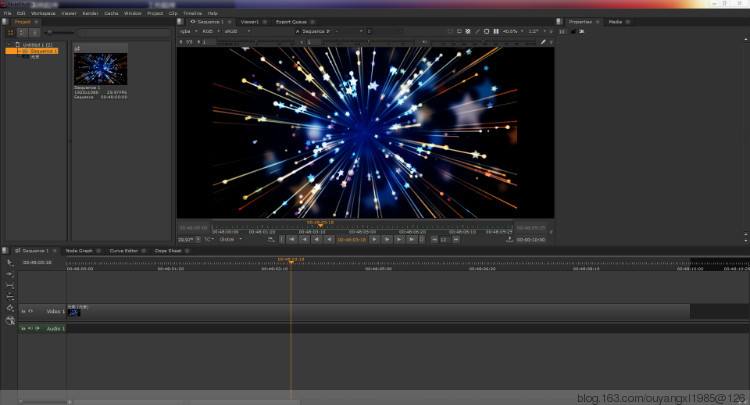Play the sequence forward

(375, 239)
